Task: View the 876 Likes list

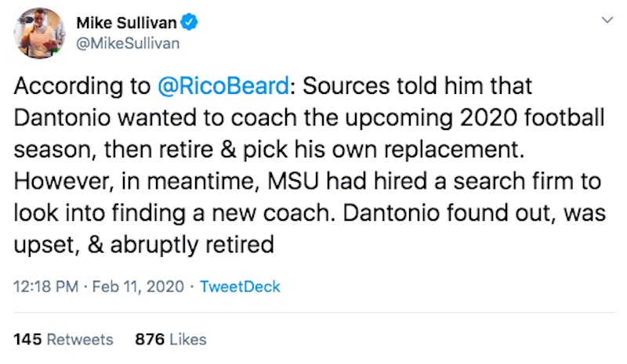Action: [171, 339]
